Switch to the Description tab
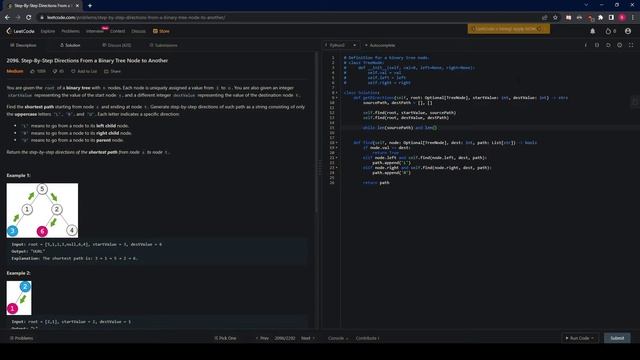This screenshot has width=640, height=360. point(23,45)
